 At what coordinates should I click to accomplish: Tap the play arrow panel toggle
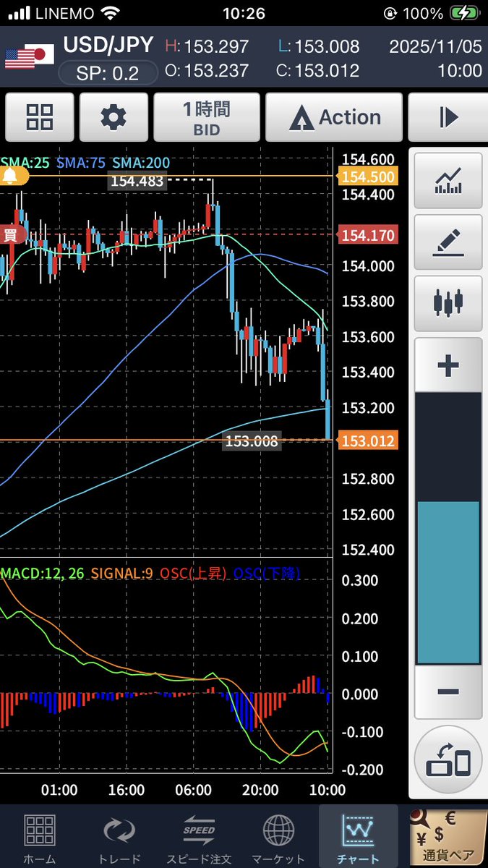(448, 117)
